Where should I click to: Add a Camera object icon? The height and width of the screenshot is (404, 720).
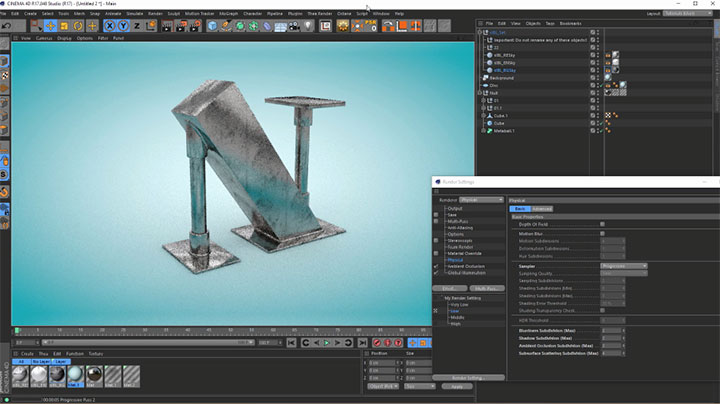(294, 26)
